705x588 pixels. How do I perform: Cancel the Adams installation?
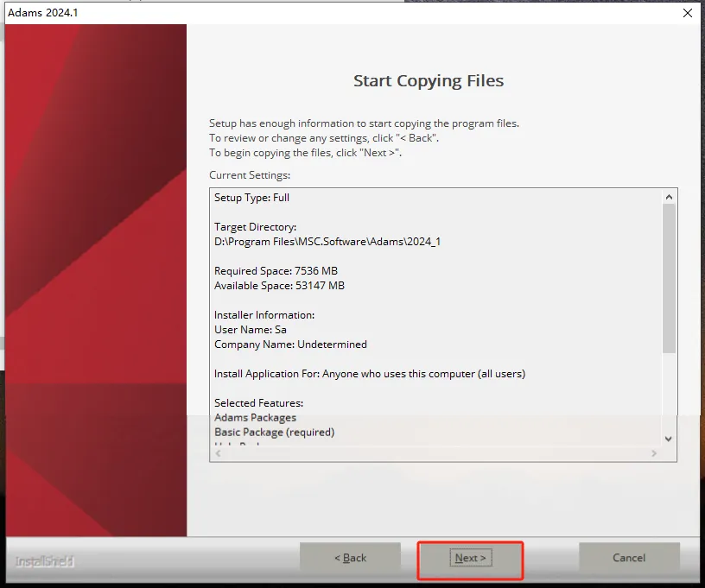tap(629, 558)
